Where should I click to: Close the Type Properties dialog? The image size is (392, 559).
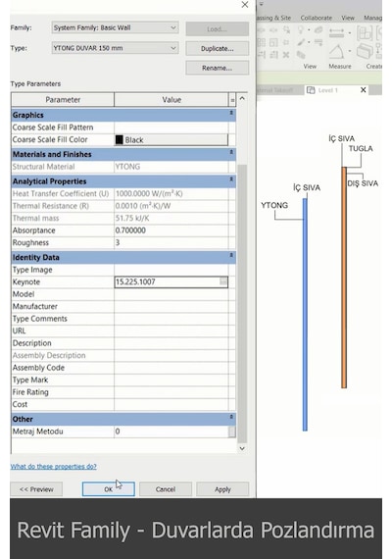point(245,5)
